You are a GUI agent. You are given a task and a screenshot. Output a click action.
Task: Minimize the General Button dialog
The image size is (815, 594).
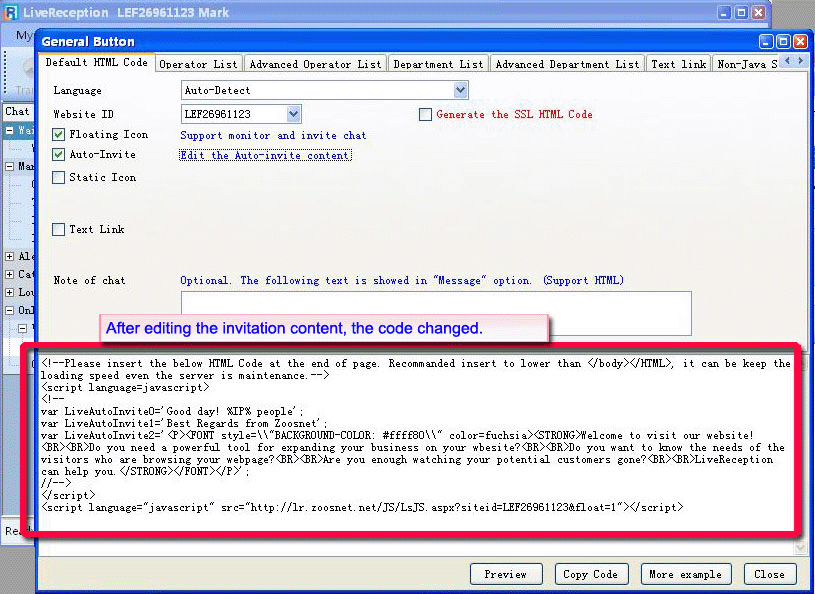pos(767,42)
